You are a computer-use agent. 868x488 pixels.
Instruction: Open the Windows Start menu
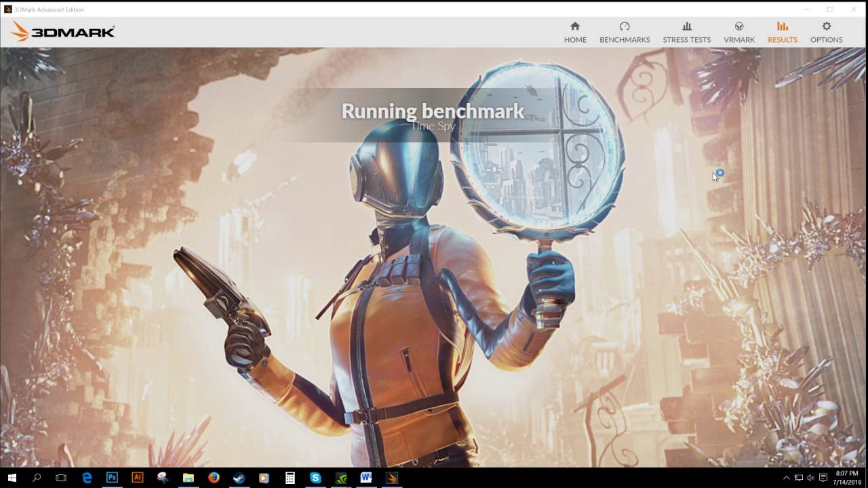tap(12, 478)
